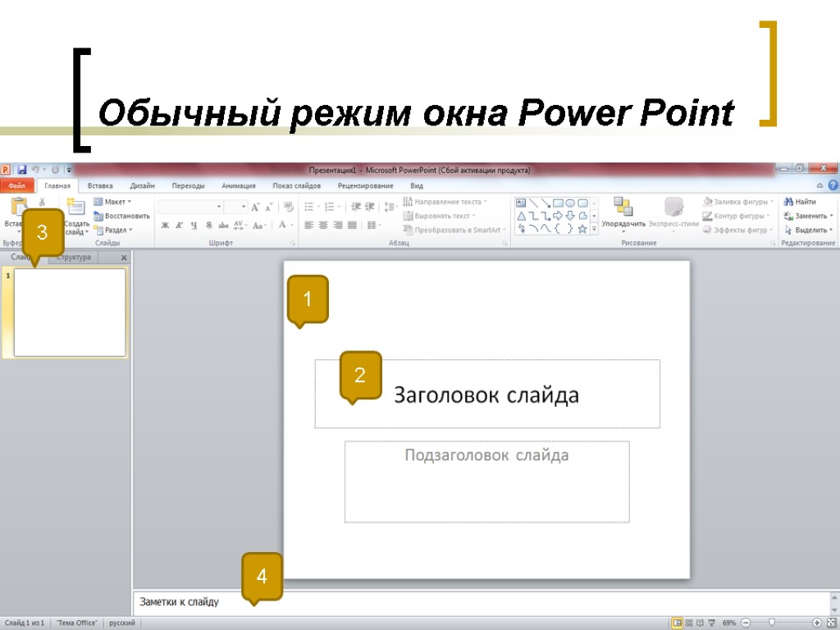Toggle strikethrough abc formatting
This screenshot has width=840, height=630.
point(223,226)
